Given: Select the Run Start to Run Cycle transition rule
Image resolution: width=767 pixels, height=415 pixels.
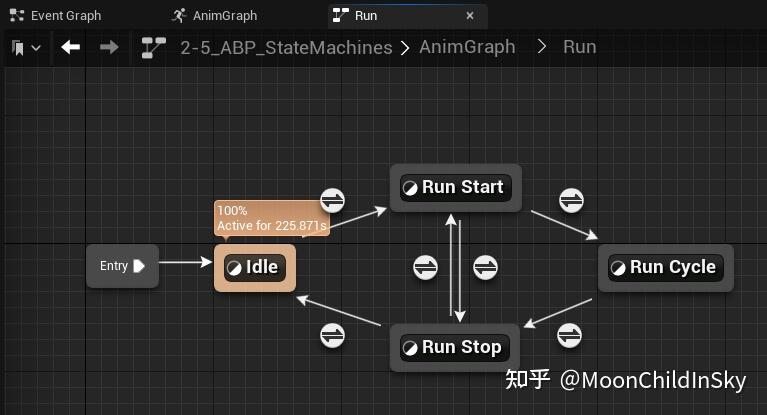Looking at the screenshot, I should tap(571, 200).
